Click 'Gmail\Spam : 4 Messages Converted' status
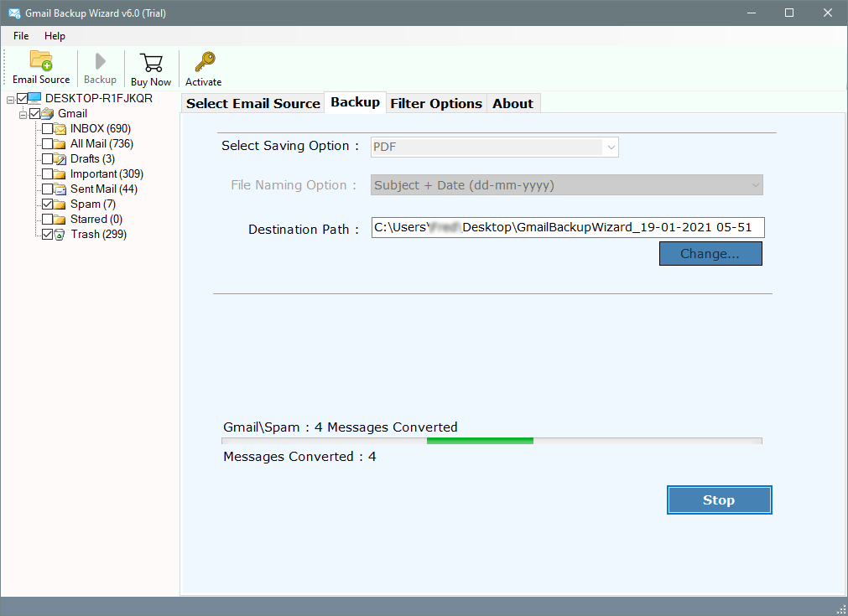The image size is (848, 616). [341, 427]
